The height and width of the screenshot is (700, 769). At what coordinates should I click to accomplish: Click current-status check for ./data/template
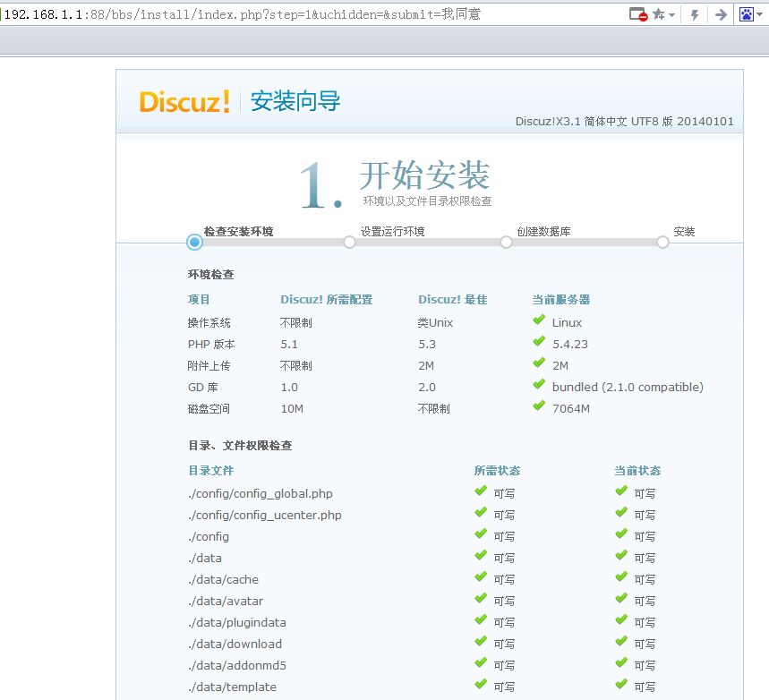pyautogui.click(x=621, y=684)
